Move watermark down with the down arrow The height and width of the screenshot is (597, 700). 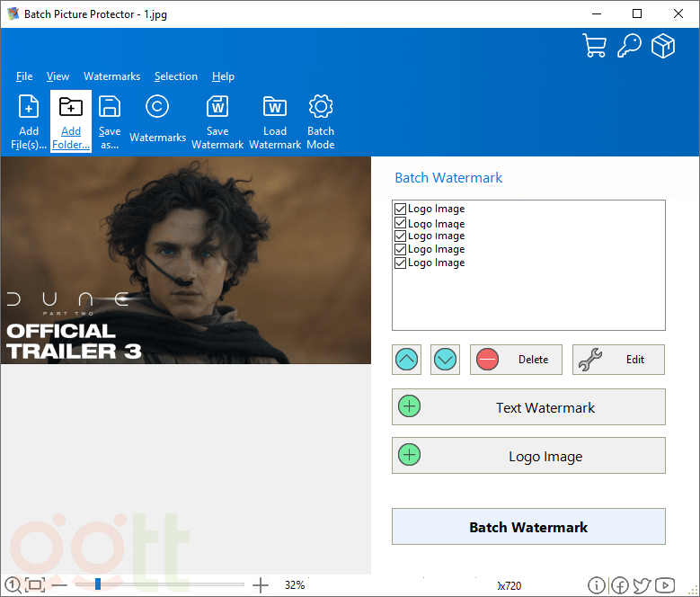[445, 360]
